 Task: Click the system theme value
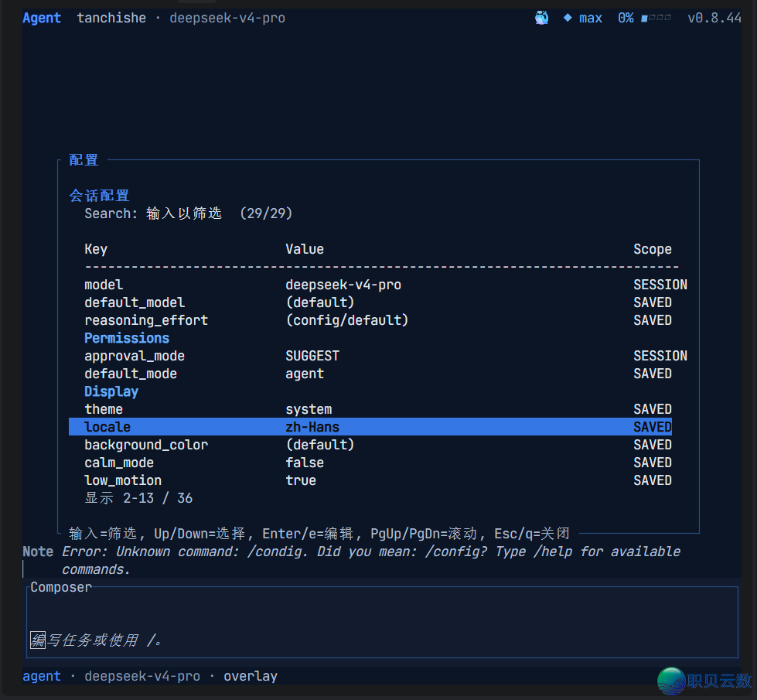pos(309,410)
